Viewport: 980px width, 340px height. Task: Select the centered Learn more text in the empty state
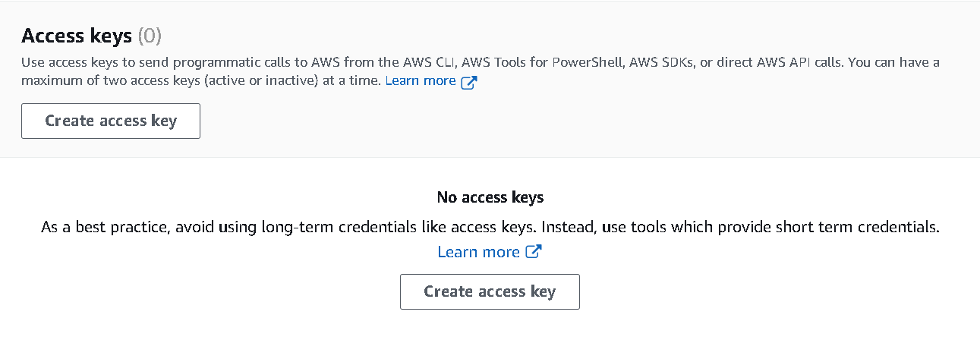click(x=478, y=252)
